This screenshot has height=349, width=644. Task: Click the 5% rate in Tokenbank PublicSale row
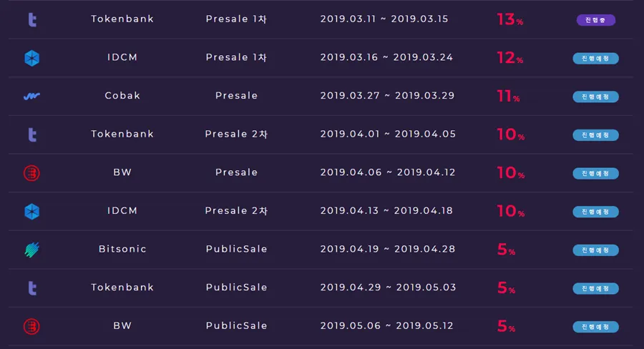click(506, 287)
